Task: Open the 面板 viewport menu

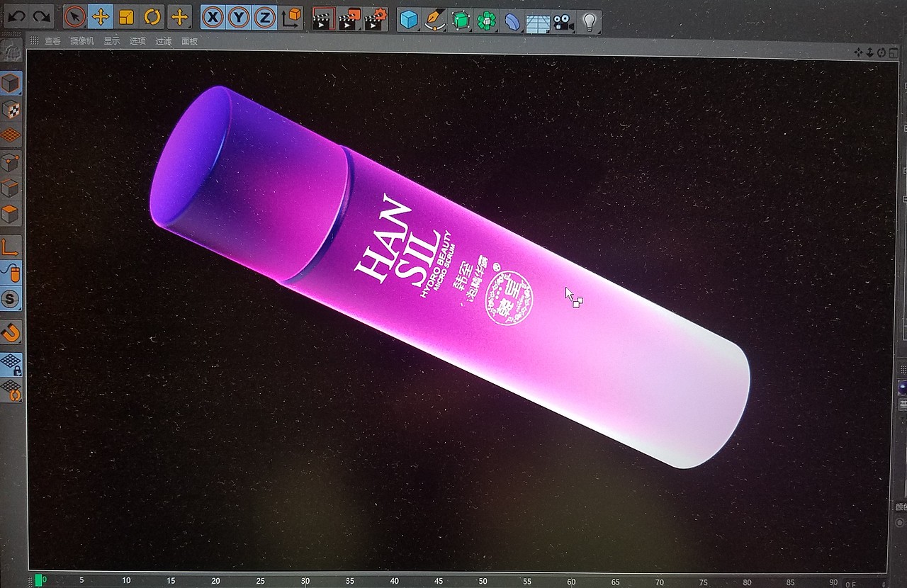Action: 190,41
